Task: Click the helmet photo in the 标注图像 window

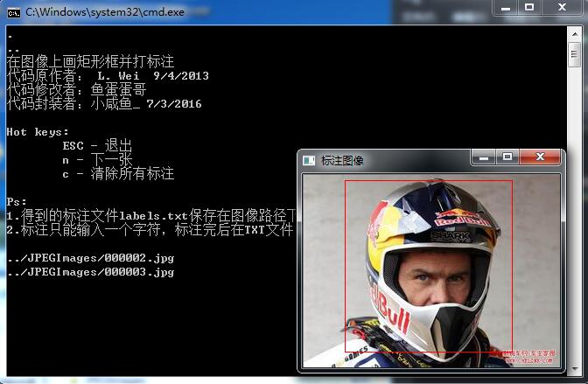Action: click(431, 271)
